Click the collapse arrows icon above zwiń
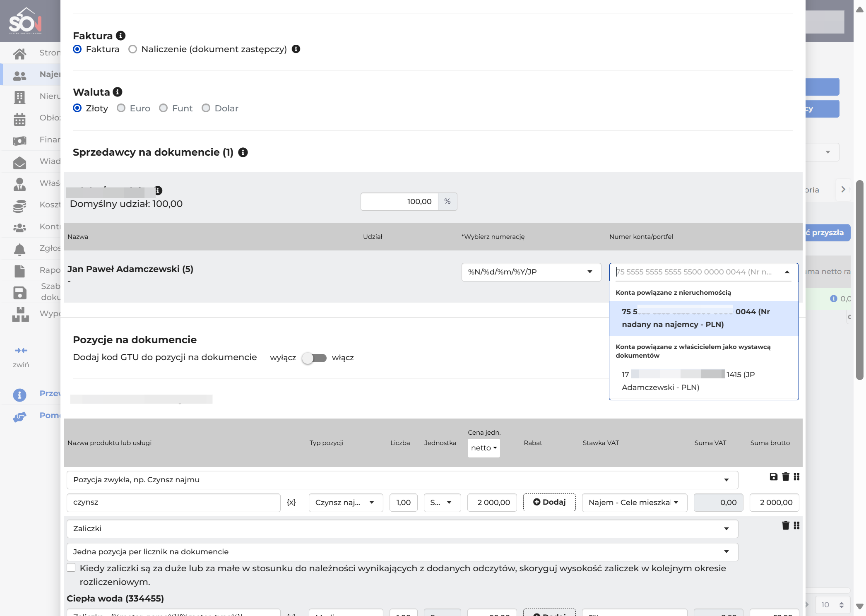 click(x=21, y=351)
